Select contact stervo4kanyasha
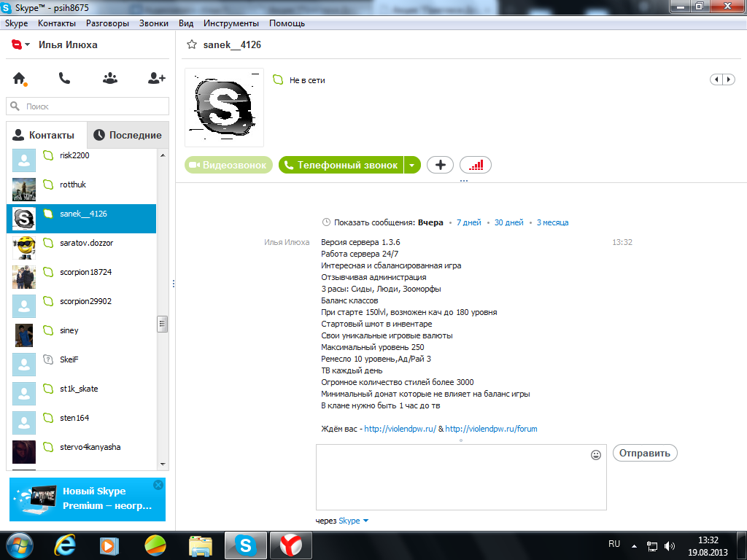The height and width of the screenshot is (560, 747). (x=82, y=452)
